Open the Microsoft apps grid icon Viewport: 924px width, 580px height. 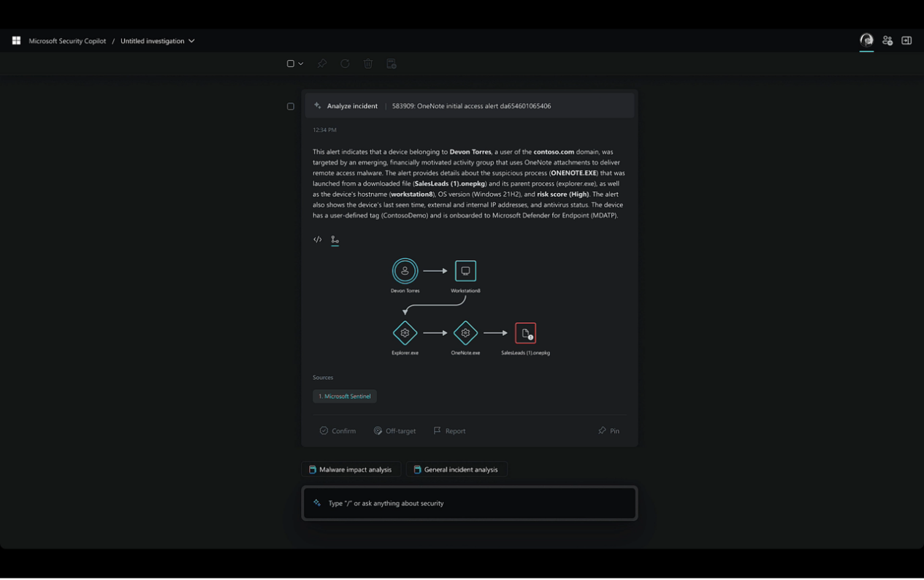[x=16, y=41]
